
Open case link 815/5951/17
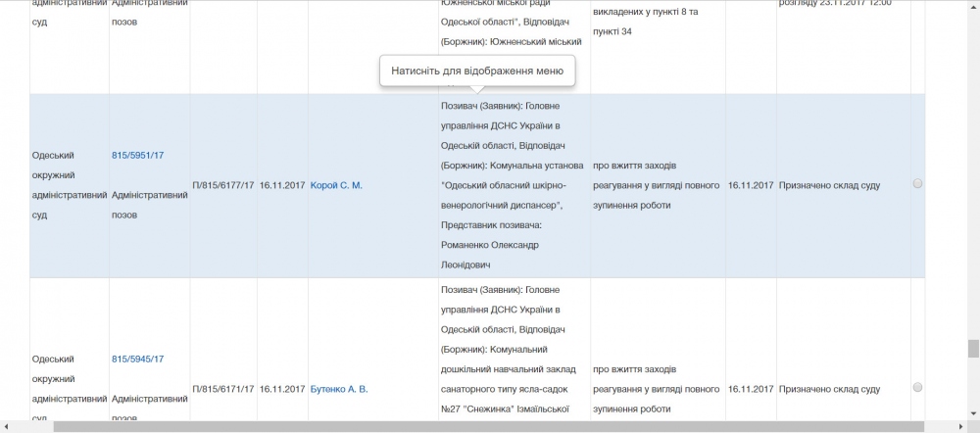tap(137, 155)
